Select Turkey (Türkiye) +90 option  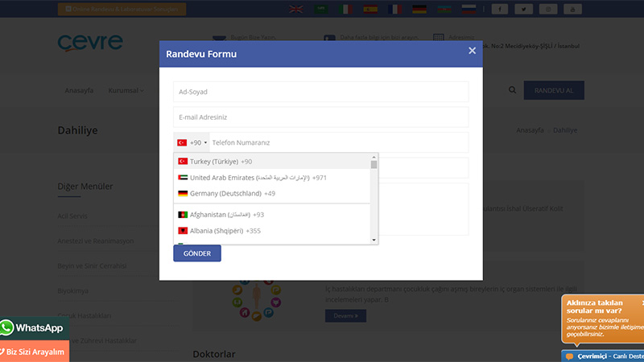click(272, 162)
